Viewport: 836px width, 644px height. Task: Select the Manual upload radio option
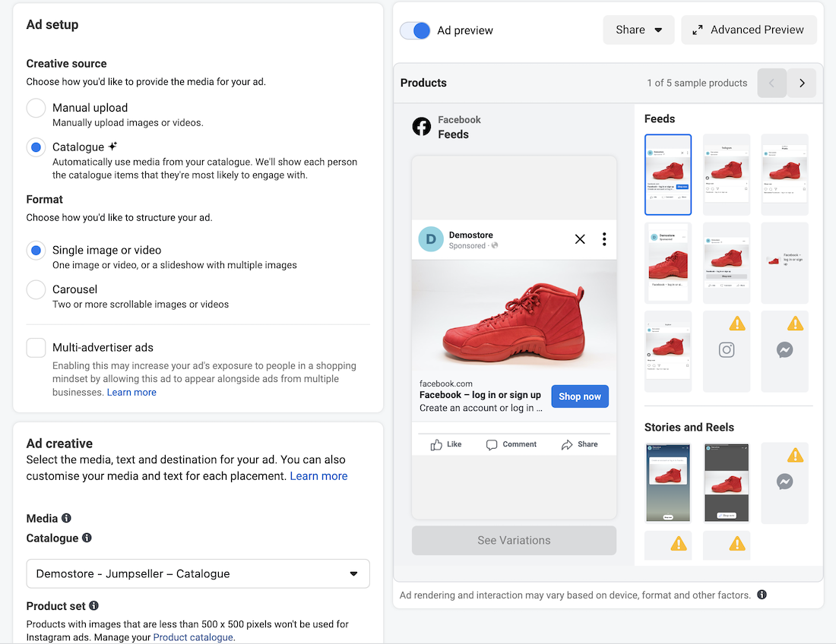[36, 108]
